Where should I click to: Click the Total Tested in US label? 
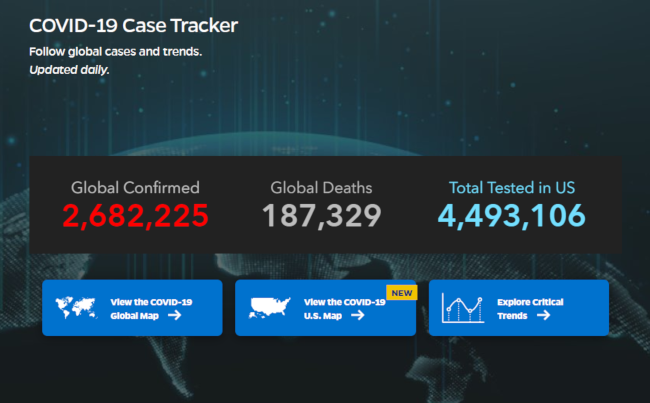click(x=510, y=187)
